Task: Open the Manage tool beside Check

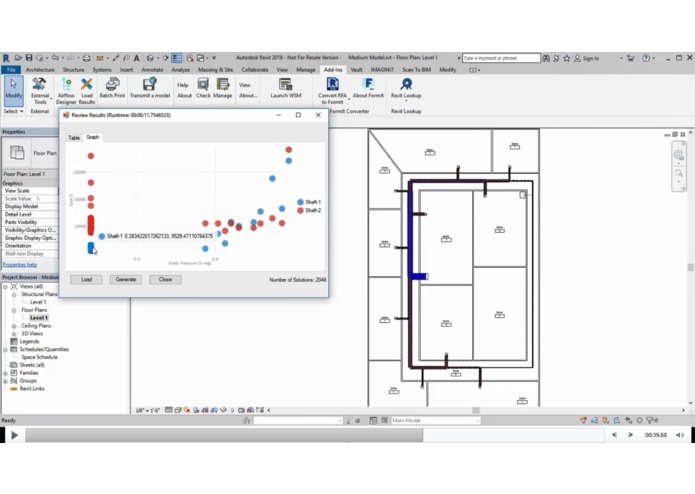Action: click(x=223, y=88)
